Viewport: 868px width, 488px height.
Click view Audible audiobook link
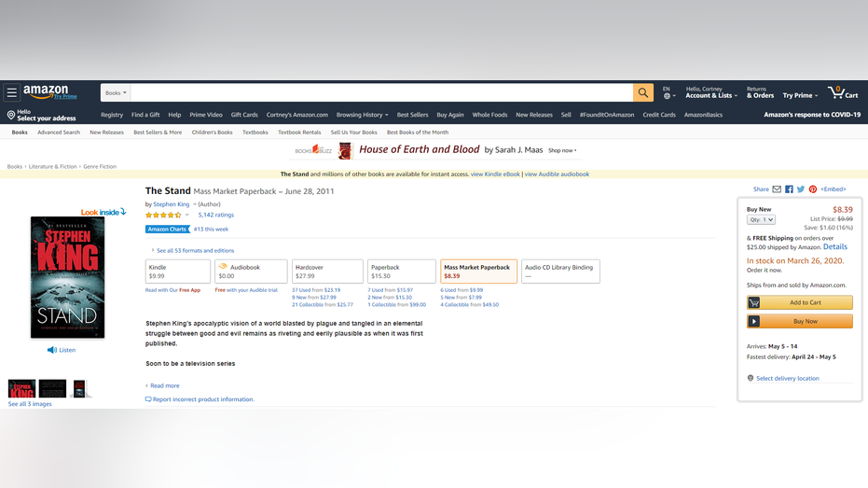point(557,174)
